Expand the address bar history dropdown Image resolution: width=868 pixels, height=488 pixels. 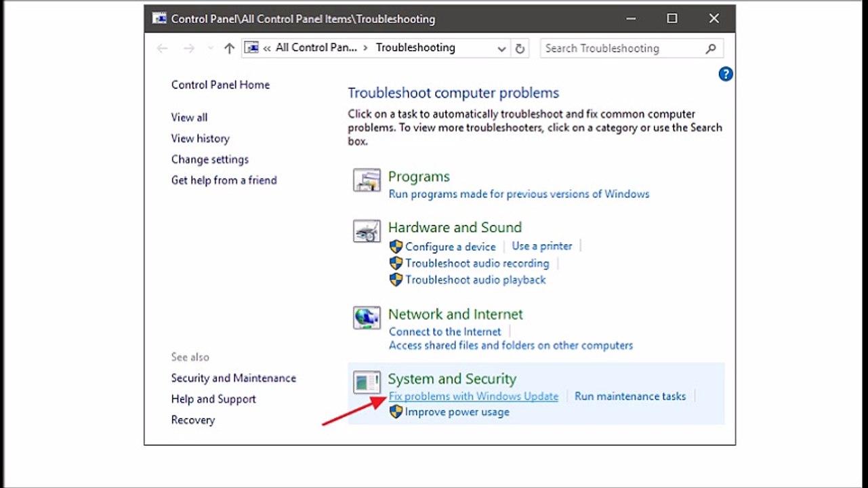(x=501, y=49)
